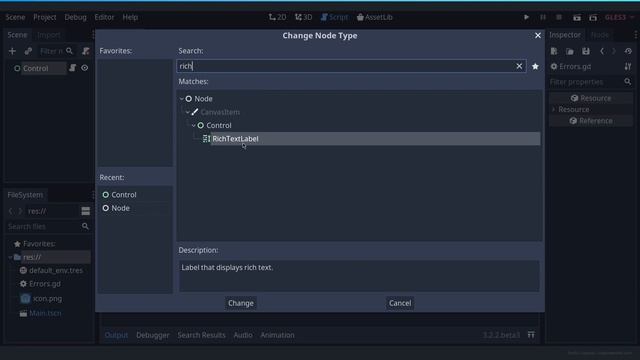Open the Debug menu
The width and height of the screenshot is (640, 360).
(x=76, y=17)
